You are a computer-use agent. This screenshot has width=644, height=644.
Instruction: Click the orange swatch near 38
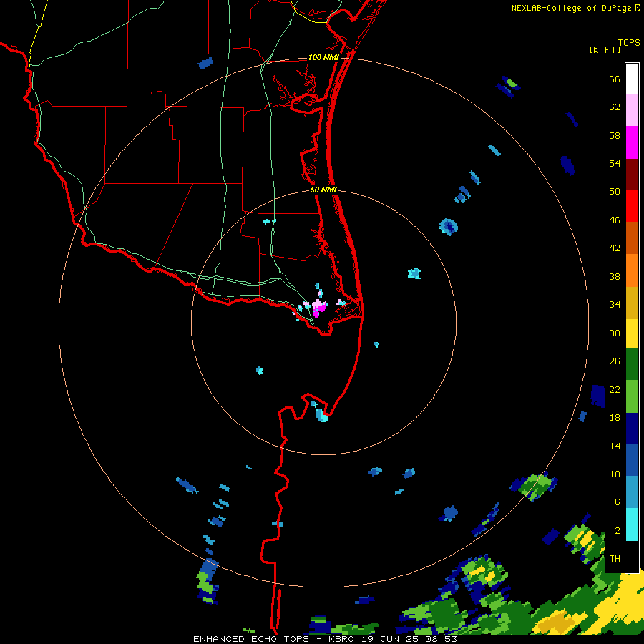coord(632,270)
